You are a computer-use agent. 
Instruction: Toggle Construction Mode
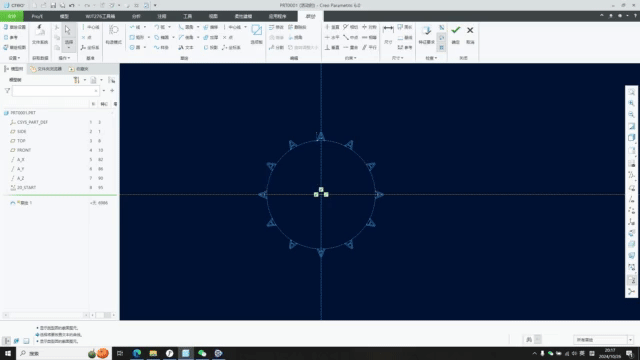(x=113, y=34)
